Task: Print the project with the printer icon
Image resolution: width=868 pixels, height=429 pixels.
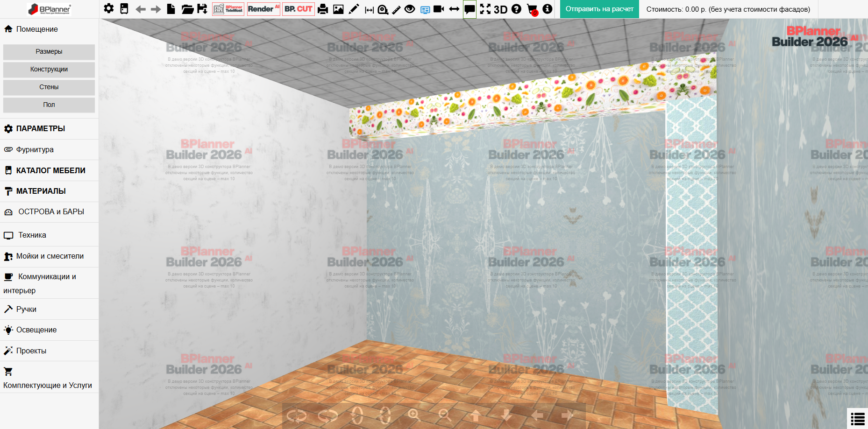Action: (x=323, y=9)
